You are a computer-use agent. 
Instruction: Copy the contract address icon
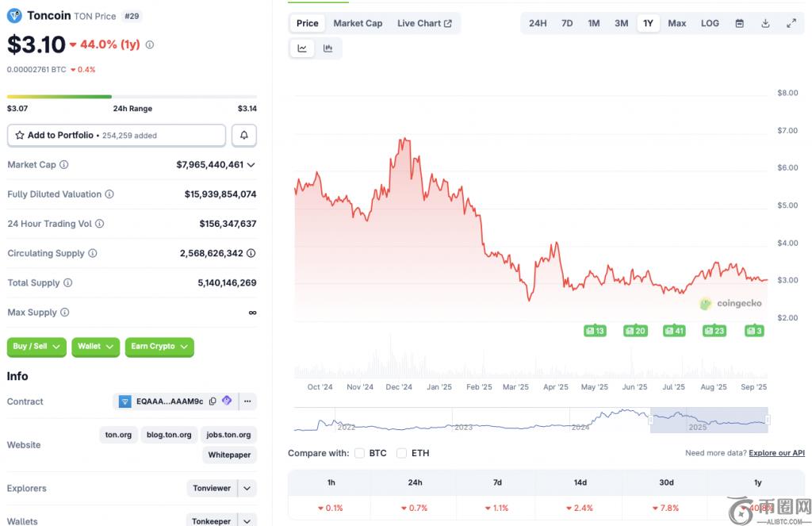[213, 401]
